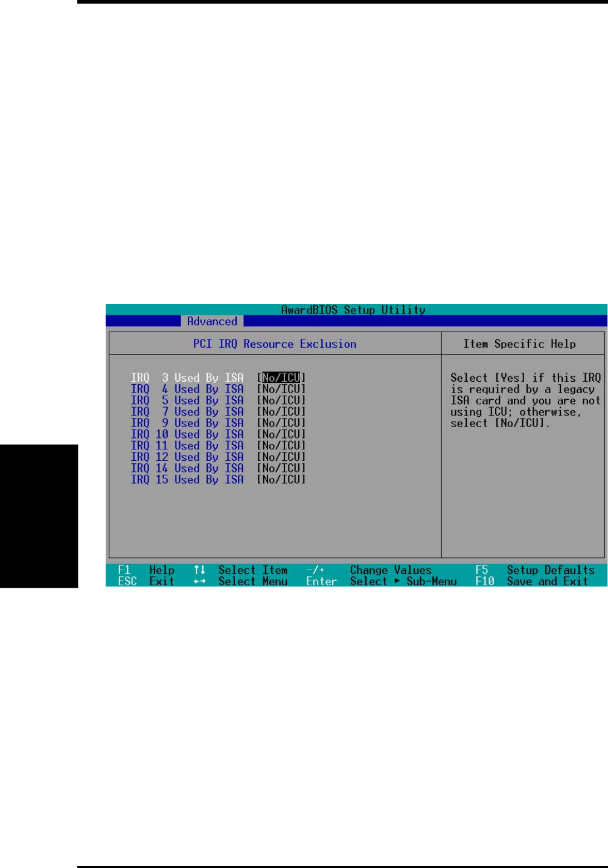Change the IRQ 12 [No/ICU] value
The image size is (608, 868).
[281, 457]
